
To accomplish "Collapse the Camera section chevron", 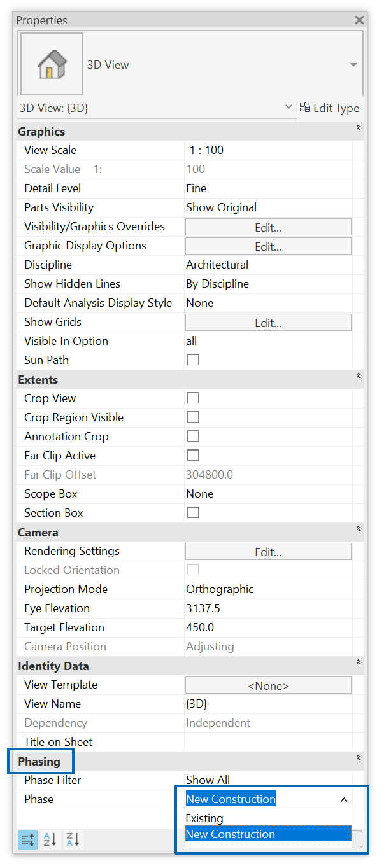I will pyautogui.click(x=358, y=529).
